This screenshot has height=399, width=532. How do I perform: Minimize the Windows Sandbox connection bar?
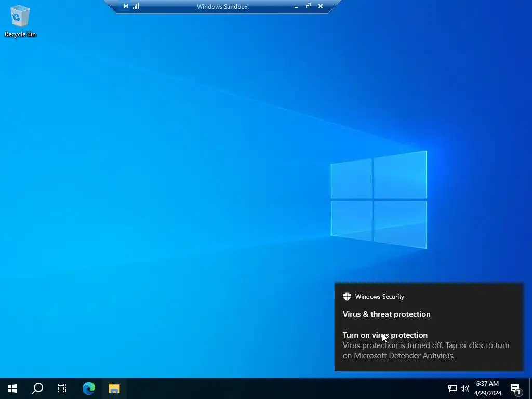pos(296,6)
